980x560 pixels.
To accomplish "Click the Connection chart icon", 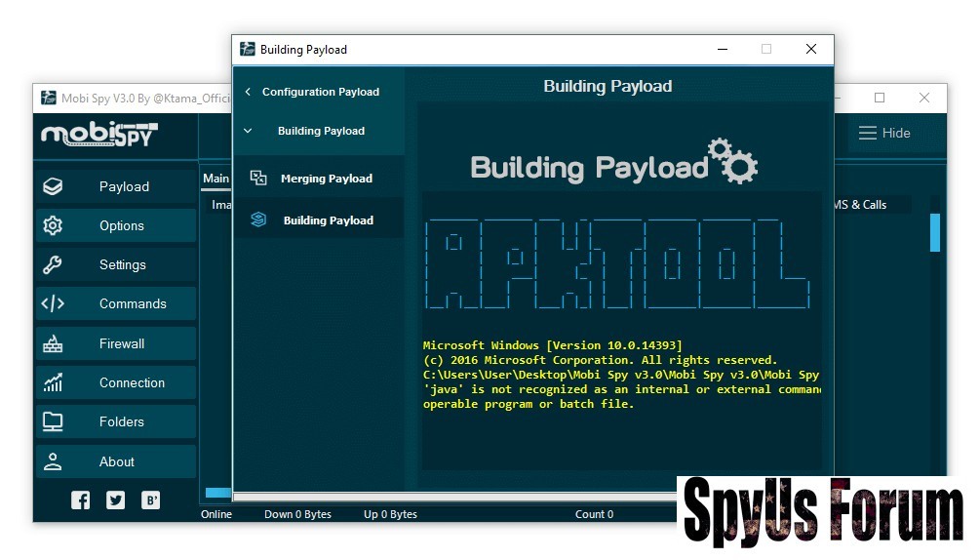I will [53, 382].
